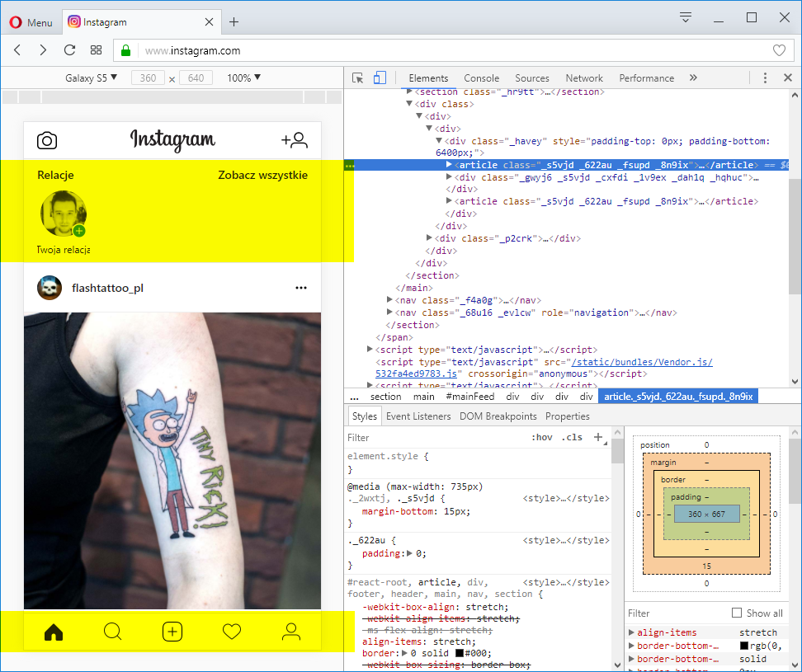802x672 pixels.
Task: Toggle device toolbar emulation
Action: (380, 78)
